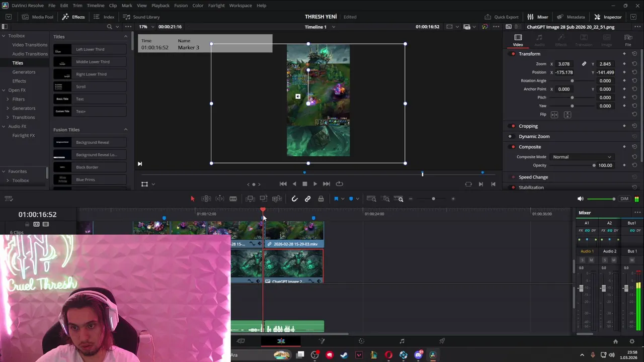Toggle Linked Selection chain icon

pos(308,199)
